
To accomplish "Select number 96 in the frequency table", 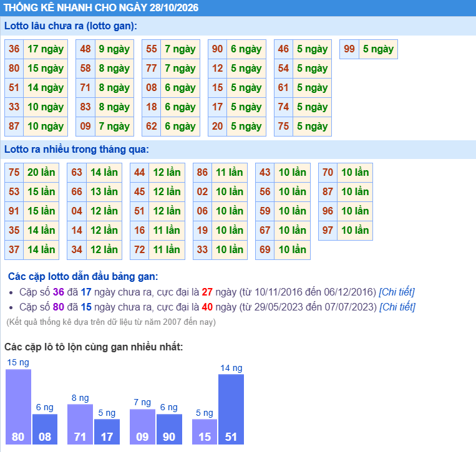I will (x=328, y=211).
